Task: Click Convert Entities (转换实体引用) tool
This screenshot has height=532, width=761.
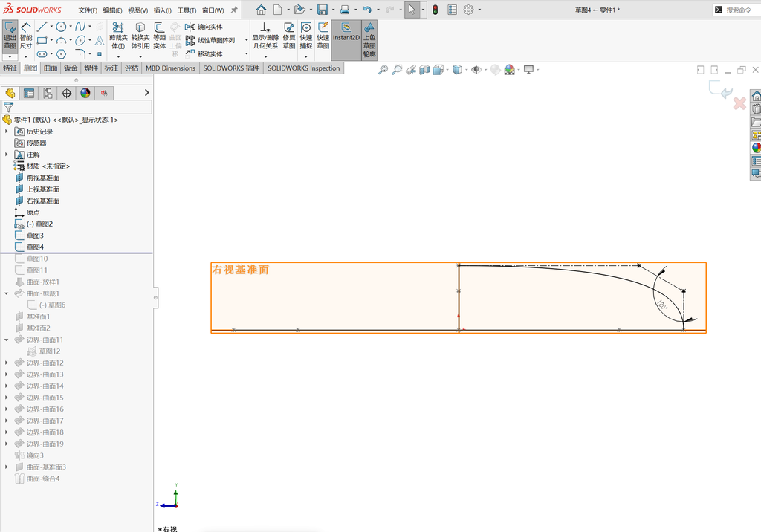Action: pos(140,36)
